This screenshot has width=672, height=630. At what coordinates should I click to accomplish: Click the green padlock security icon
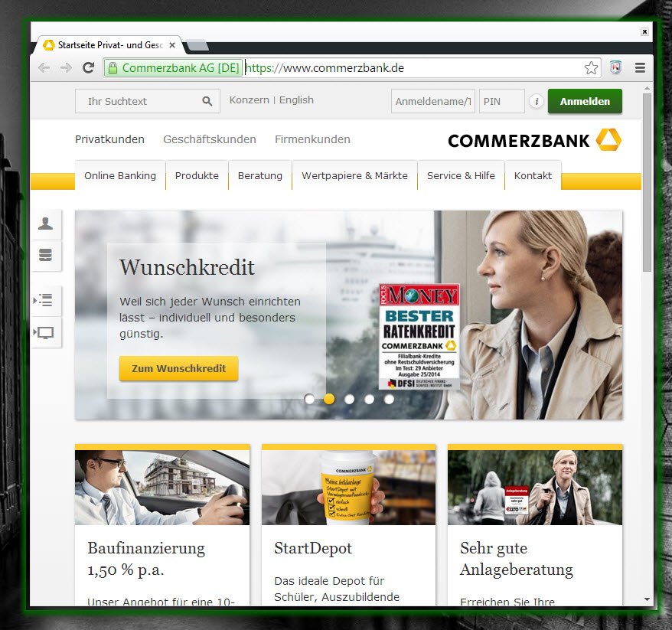113,67
